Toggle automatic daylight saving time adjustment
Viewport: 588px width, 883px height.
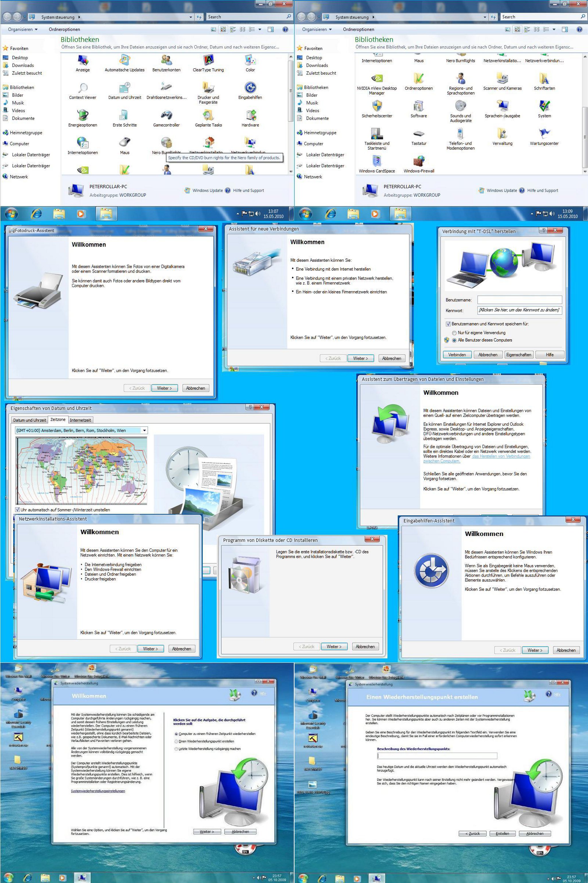coord(17,510)
